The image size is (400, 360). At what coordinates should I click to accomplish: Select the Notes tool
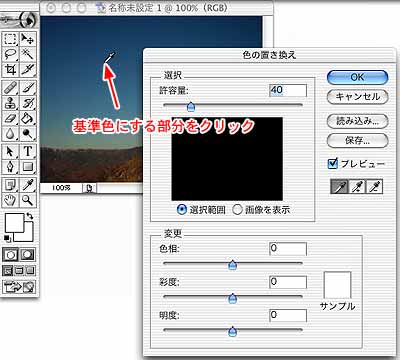pos(10,185)
